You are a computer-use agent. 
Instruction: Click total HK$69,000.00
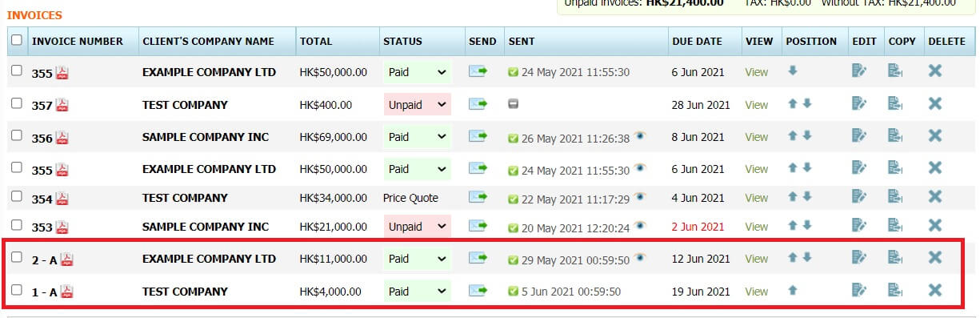tap(333, 137)
